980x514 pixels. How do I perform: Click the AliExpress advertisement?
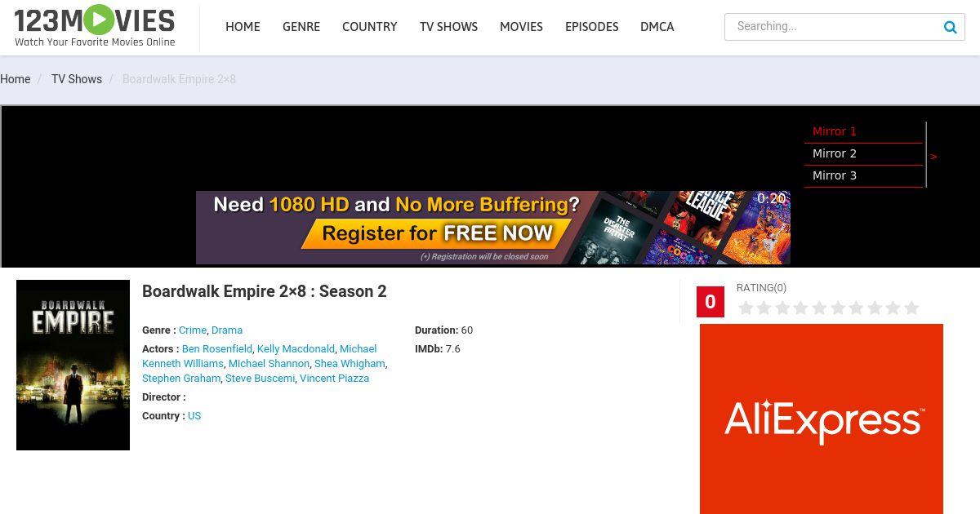tap(822, 419)
